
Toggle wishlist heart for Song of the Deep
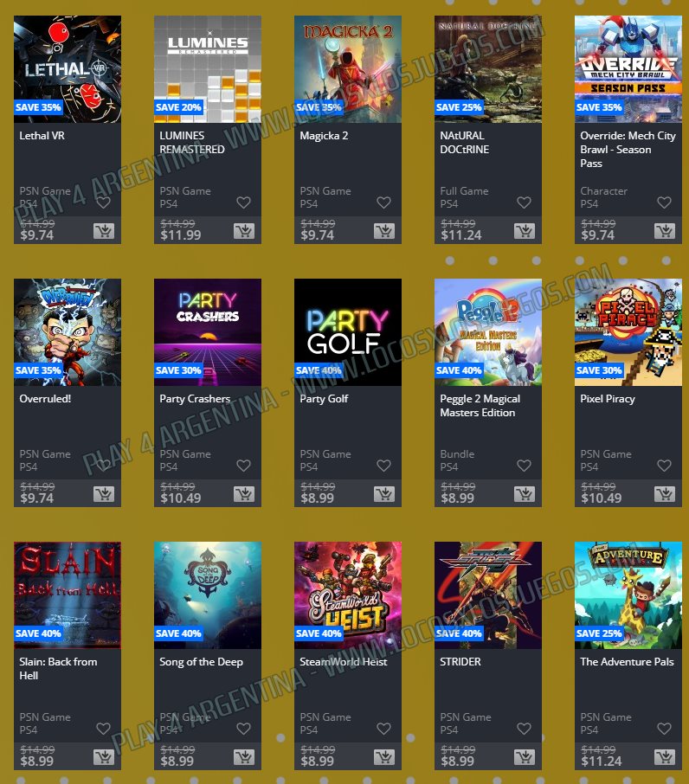pos(243,729)
